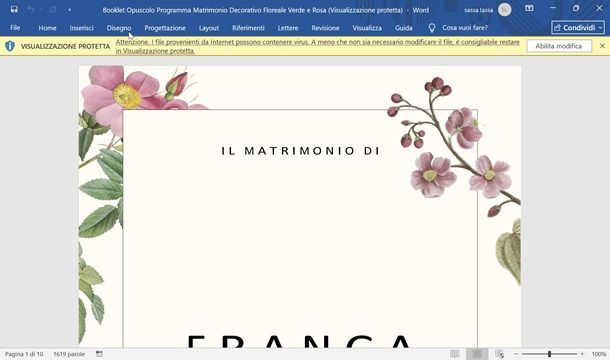Click the zoom slider handle
This screenshot has width=610, height=360.
pyautogui.click(x=549, y=354)
